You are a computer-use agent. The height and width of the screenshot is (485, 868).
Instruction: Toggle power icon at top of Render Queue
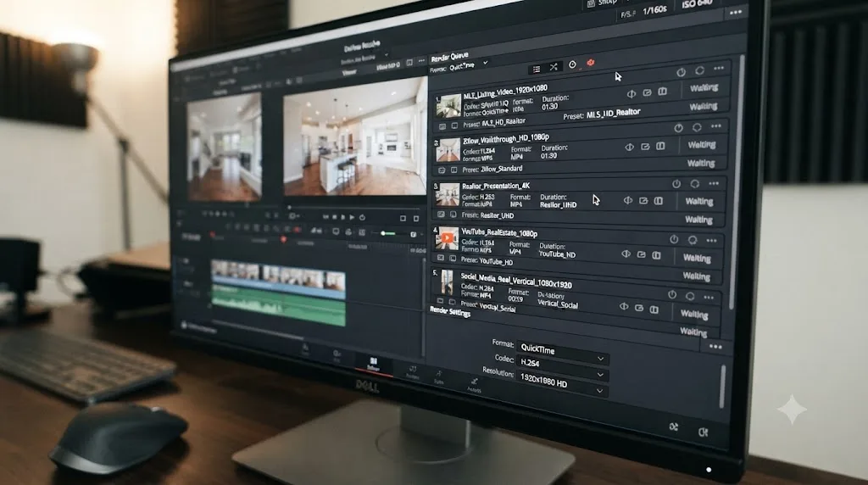pyautogui.click(x=681, y=73)
